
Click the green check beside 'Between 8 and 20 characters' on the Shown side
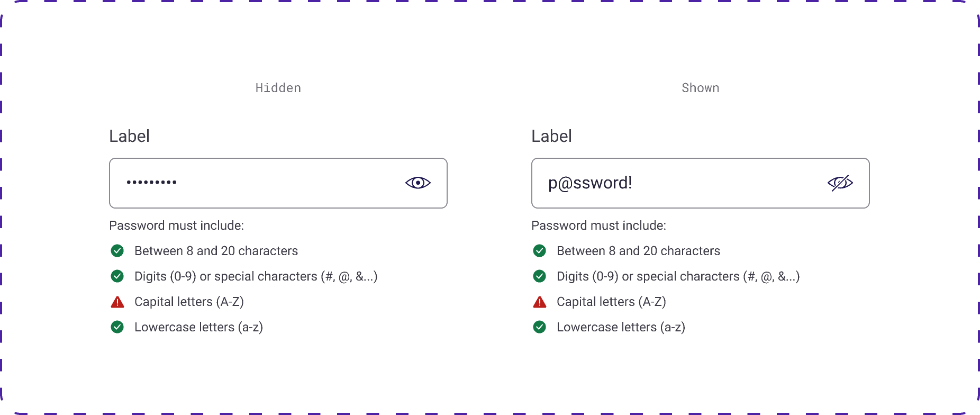pyautogui.click(x=540, y=251)
